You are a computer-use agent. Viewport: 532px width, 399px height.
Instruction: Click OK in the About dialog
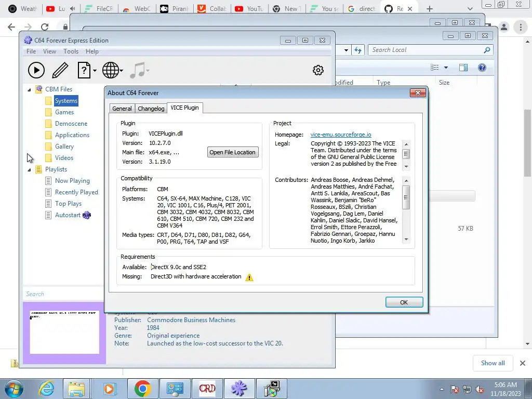[404, 302]
